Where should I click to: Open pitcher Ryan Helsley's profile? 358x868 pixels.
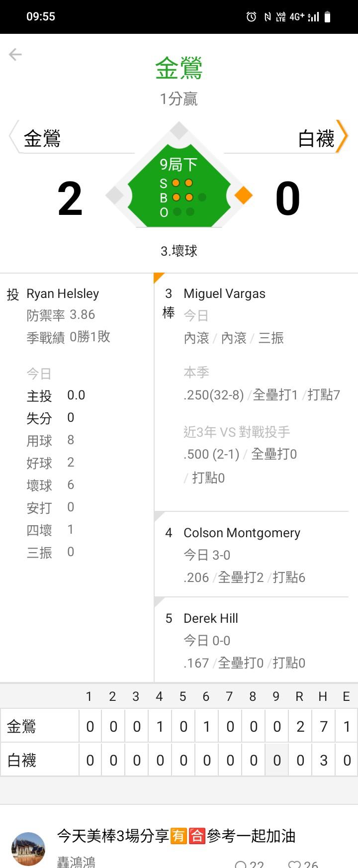[63, 294]
